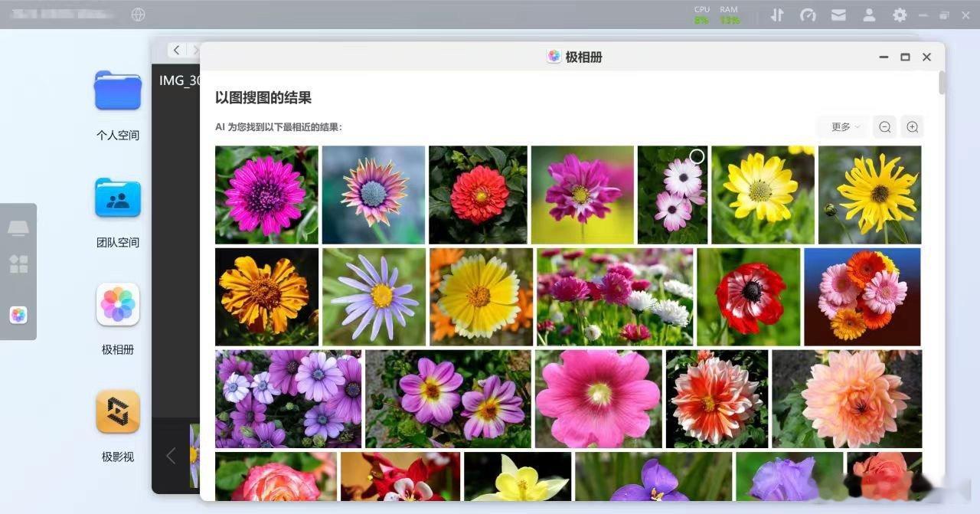Open the red and white columbine thumbnail

pos(400,476)
